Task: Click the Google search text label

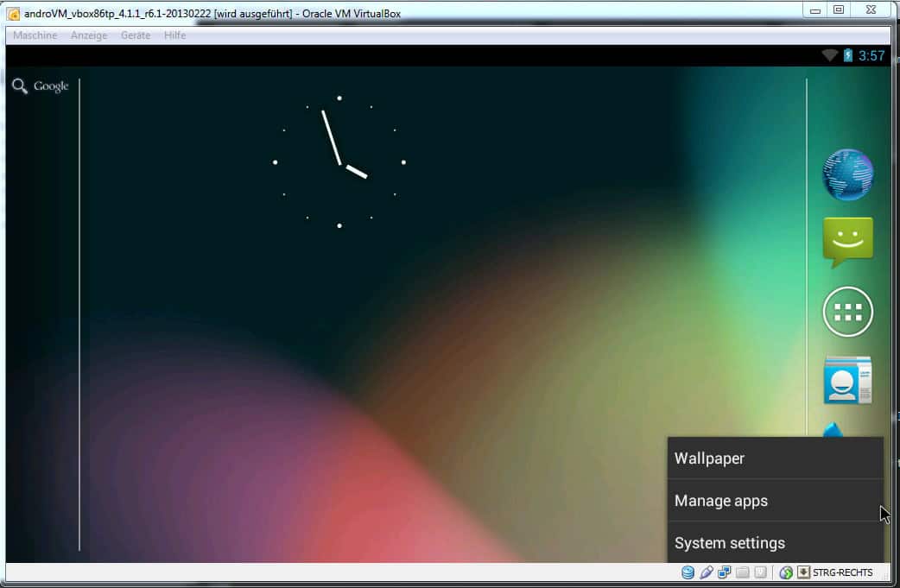Action: [51, 86]
